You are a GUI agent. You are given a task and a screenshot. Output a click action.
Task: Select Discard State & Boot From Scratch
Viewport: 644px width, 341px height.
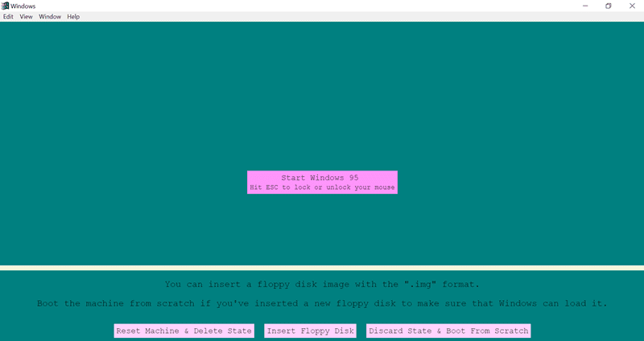tap(448, 331)
